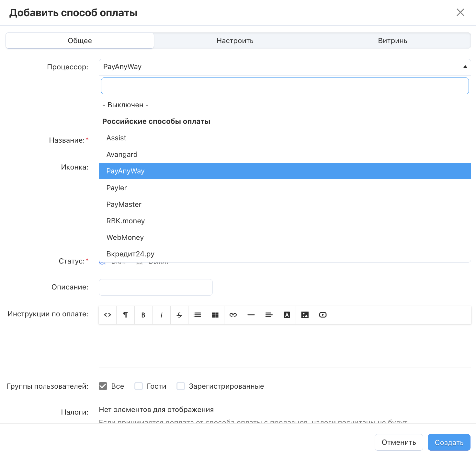Open paragraph format options in editor

point(125,315)
